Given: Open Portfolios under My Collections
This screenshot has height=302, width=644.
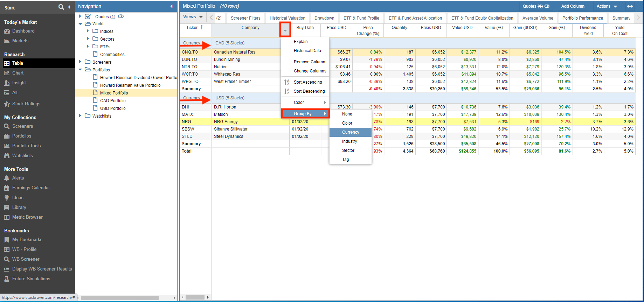Looking at the screenshot, I should click(x=22, y=136).
